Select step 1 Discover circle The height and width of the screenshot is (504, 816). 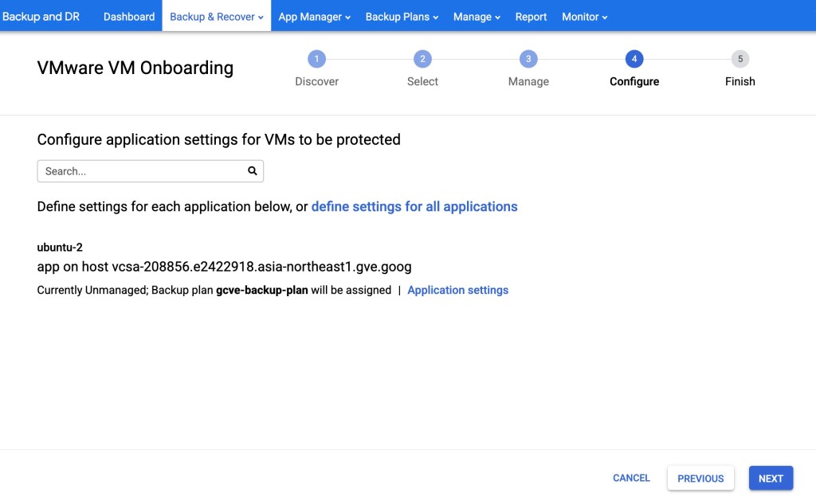(316, 59)
